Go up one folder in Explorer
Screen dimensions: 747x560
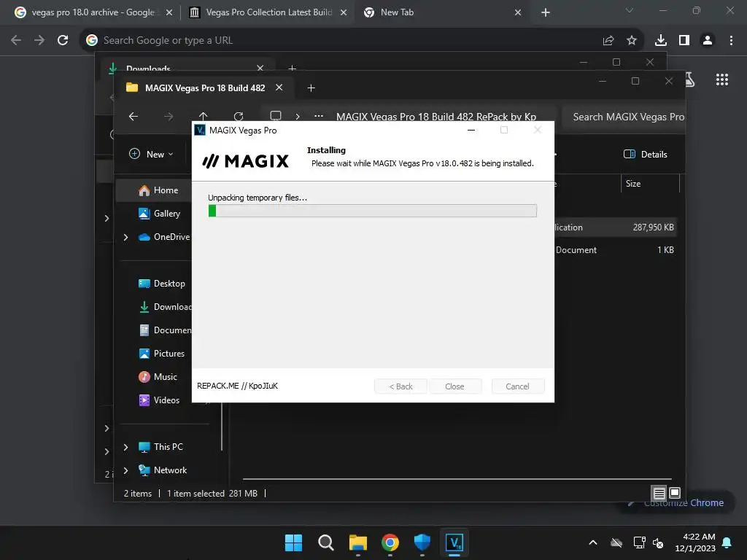coord(204,116)
